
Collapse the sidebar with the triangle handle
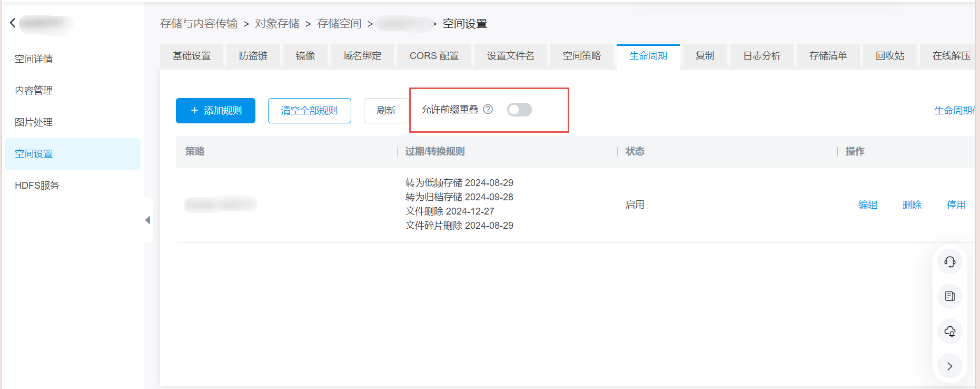(x=148, y=220)
